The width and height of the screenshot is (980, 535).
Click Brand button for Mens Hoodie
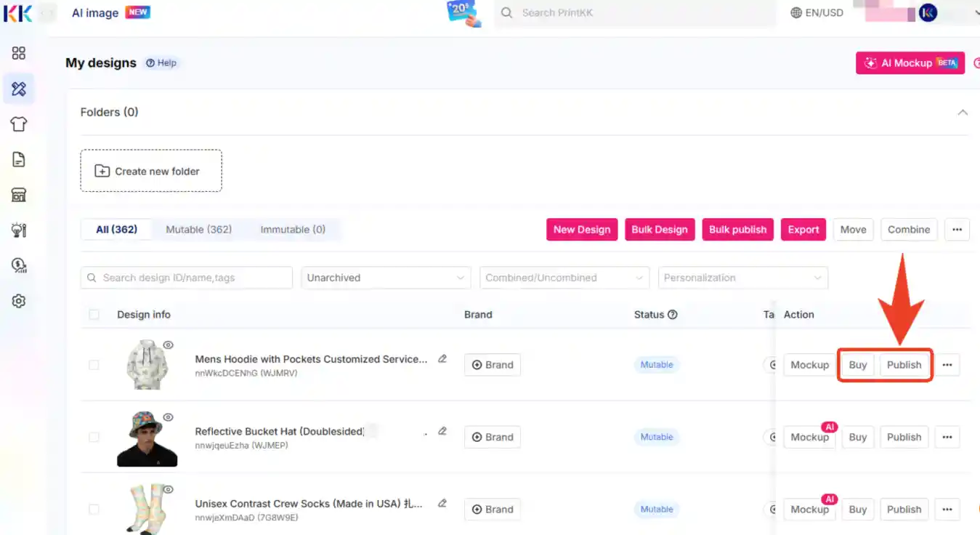pos(493,365)
